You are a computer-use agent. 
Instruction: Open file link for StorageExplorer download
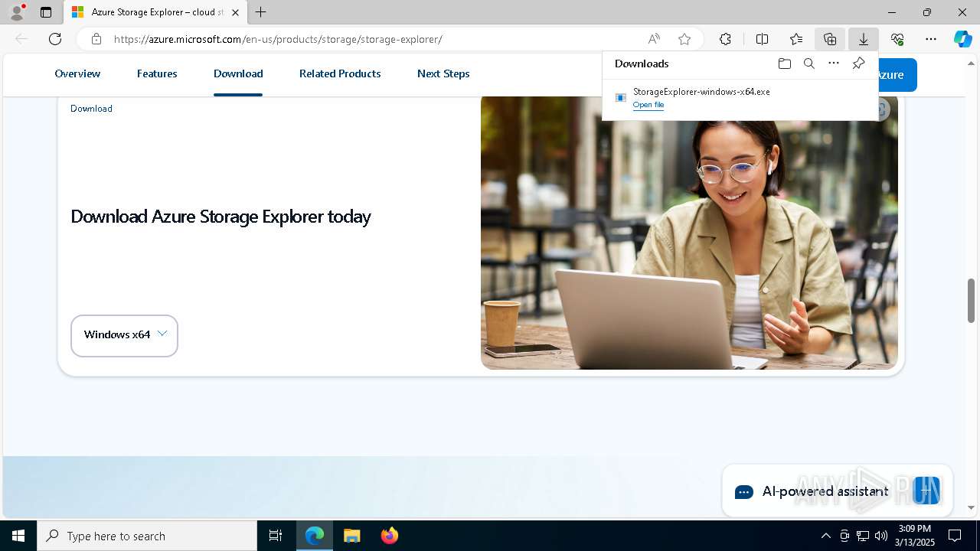click(x=648, y=105)
